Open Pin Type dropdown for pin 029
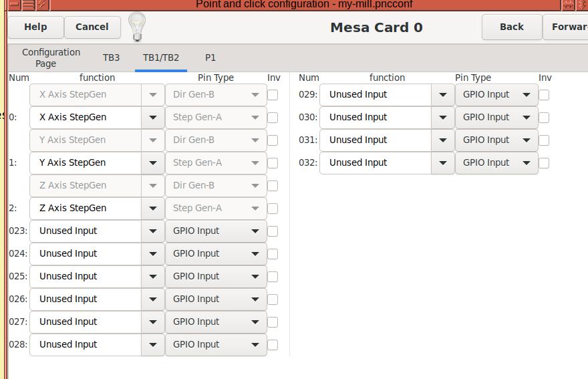 496,95
